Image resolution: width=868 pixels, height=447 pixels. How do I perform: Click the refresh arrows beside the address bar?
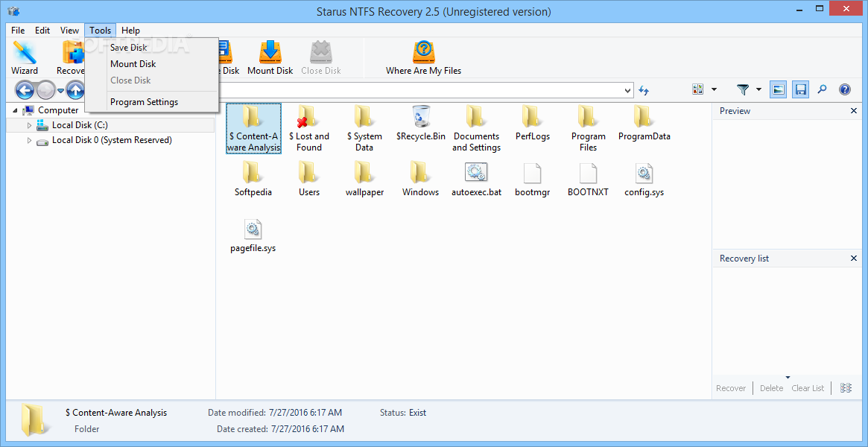pyautogui.click(x=643, y=89)
